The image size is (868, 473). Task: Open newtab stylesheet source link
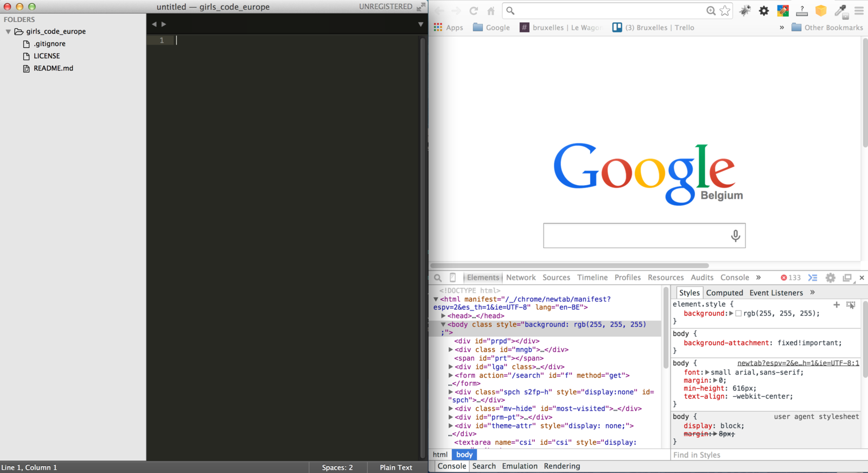(x=798, y=363)
